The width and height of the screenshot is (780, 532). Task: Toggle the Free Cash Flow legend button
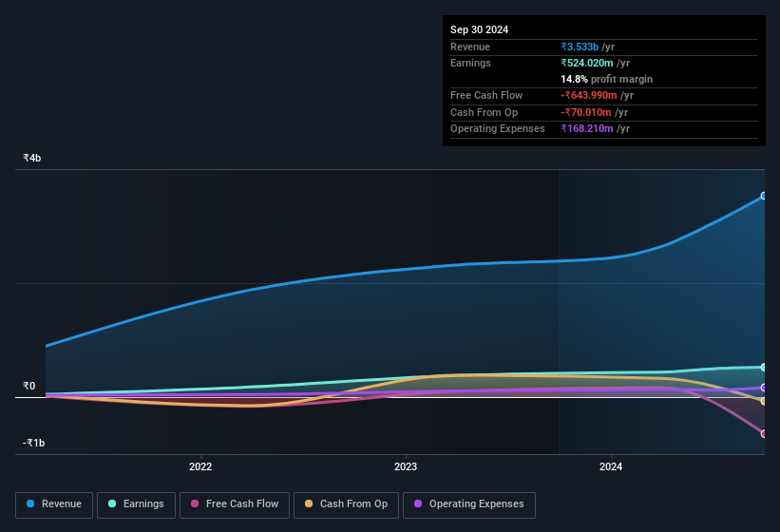click(235, 504)
